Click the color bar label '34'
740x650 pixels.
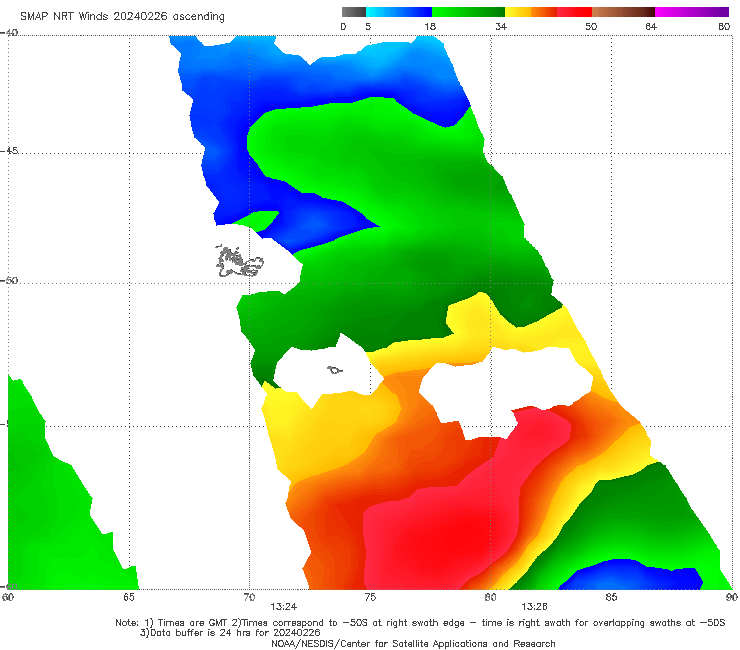(x=501, y=26)
